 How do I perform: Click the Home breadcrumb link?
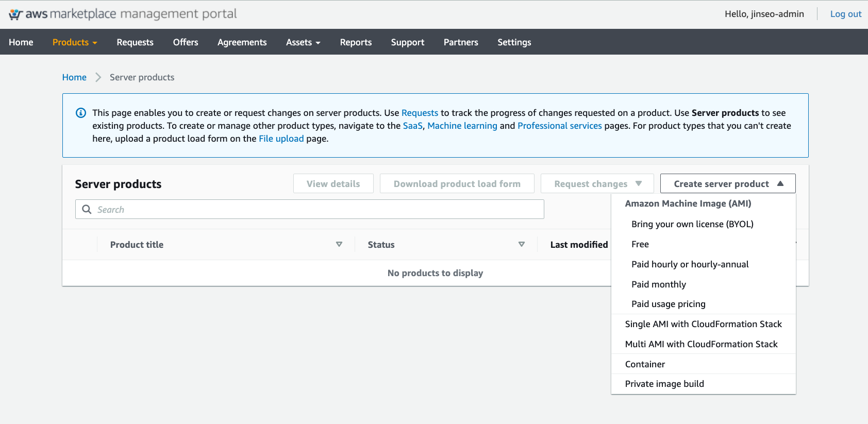click(74, 77)
